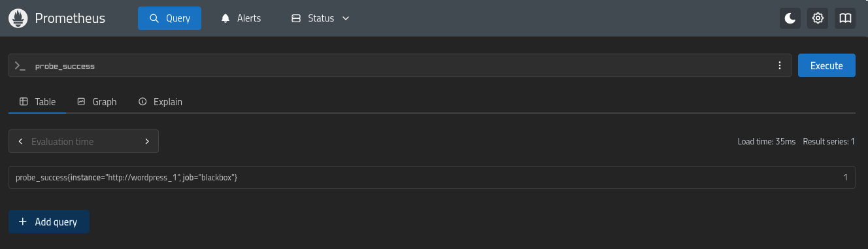Click the Prometheus title text
Viewport: 868px width, 249px height.
click(x=70, y=18)
